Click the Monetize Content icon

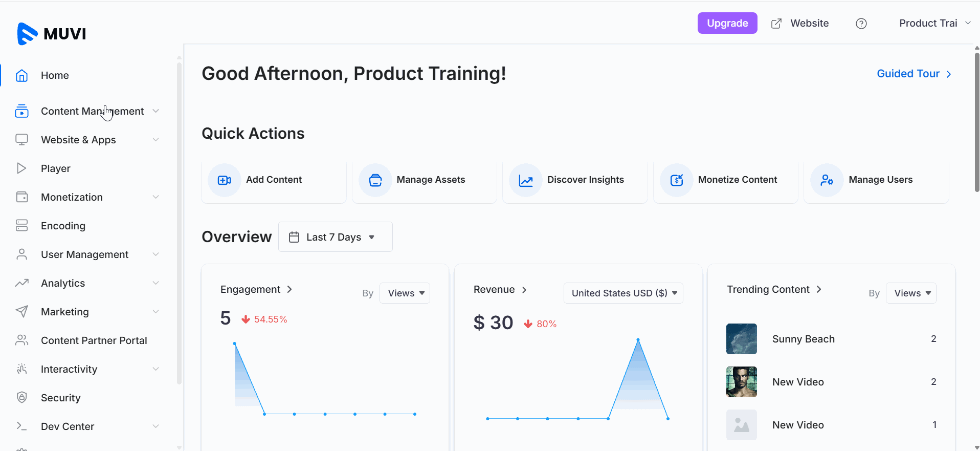pyautogui.click(x=676, y=180)
